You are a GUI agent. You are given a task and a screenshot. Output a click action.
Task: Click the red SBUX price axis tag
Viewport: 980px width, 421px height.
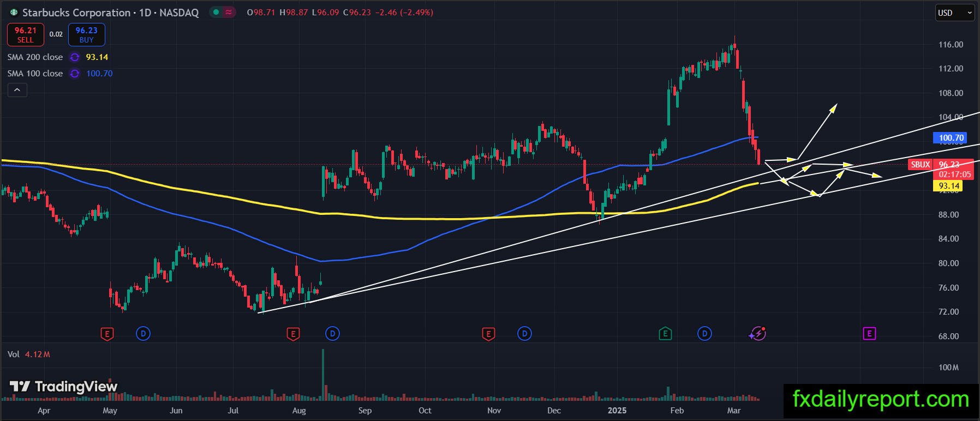[x=921, y=164]
